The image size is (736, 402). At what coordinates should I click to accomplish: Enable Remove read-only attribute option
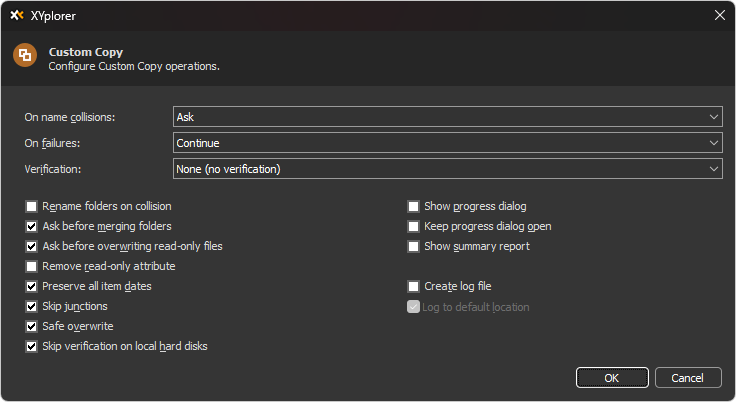(32, 266)
